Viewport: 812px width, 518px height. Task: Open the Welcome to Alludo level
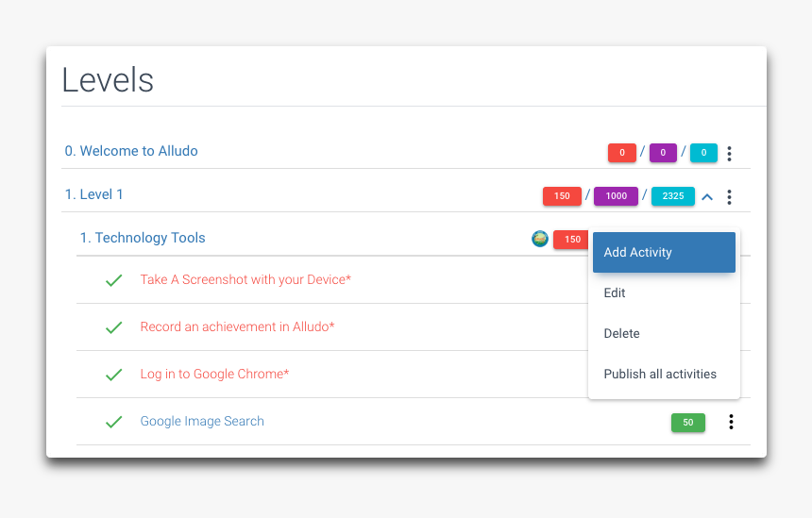point(131,151)
